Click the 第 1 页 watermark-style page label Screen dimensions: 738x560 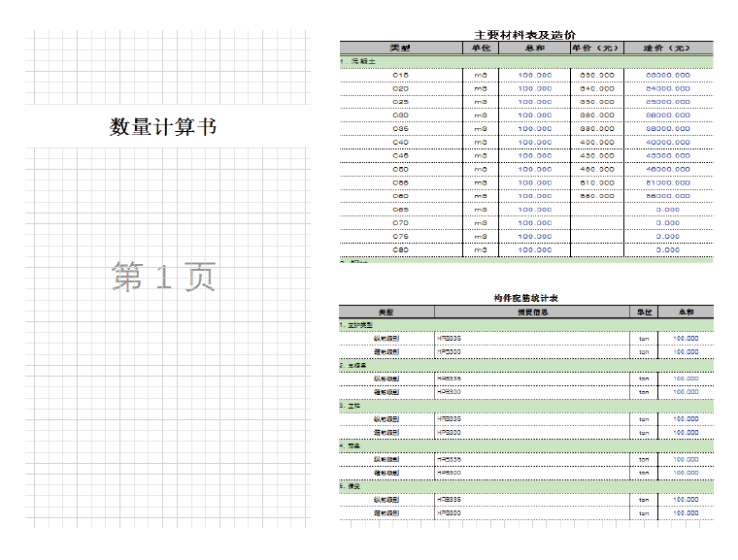click(x=163, y=277)
